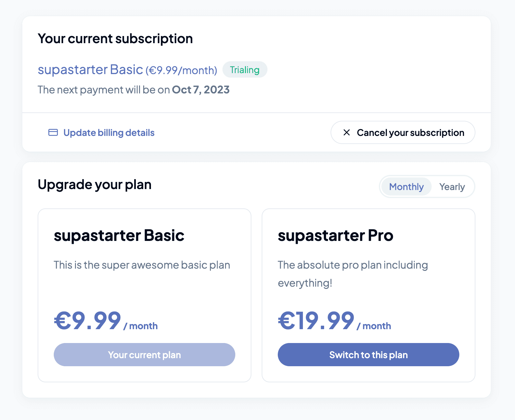This screenshot has width=515, height=420.
Task: Cancel your subscription button text
Action: click(x=411, y=133)
